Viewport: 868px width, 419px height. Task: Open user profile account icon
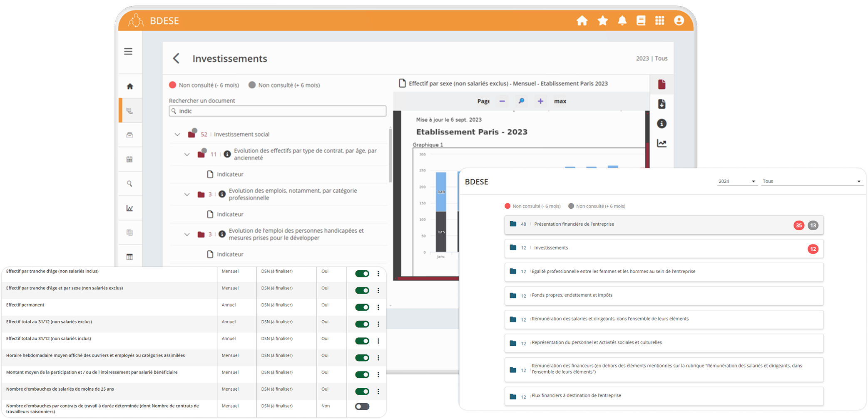click(679, 21)
